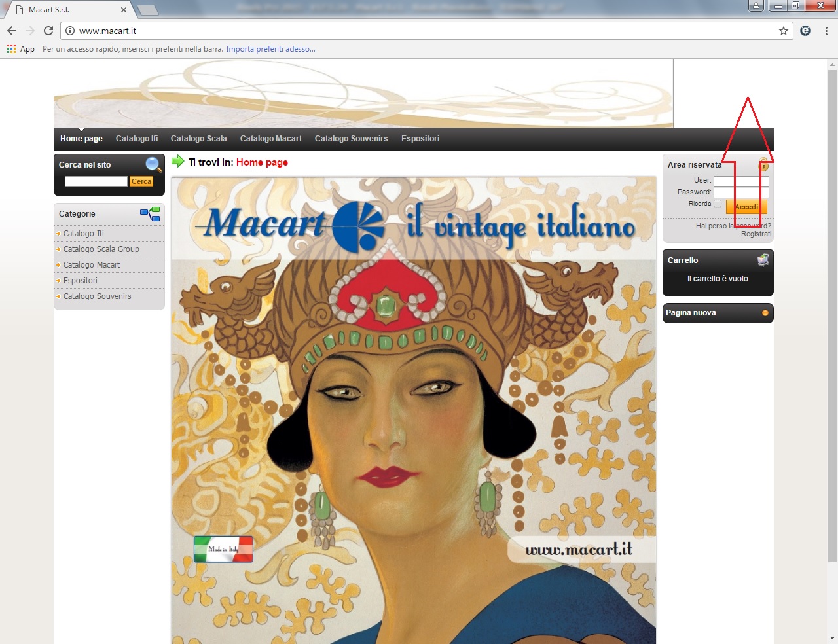
Task: Reload the macart.it page
Action: pyautogui.click(x=48, y=31)
